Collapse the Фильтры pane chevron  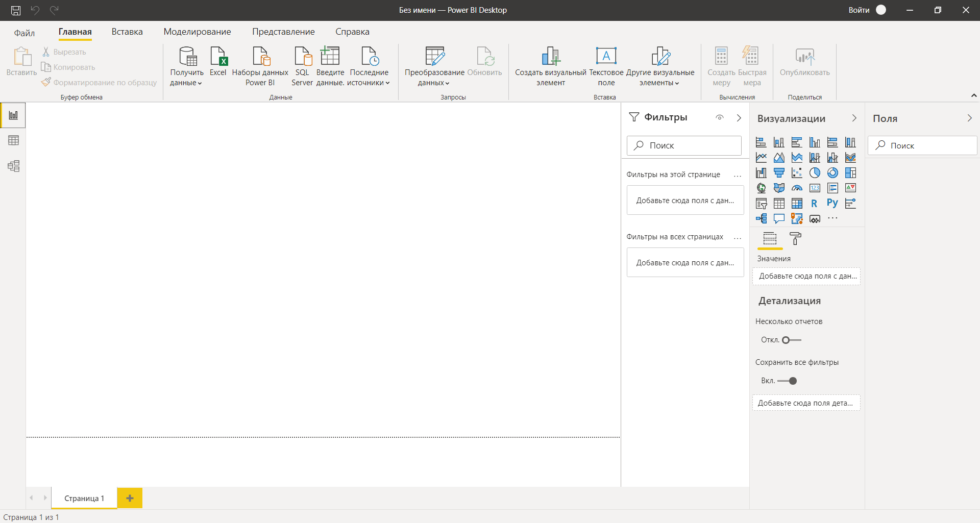click(x=739, y=118)
